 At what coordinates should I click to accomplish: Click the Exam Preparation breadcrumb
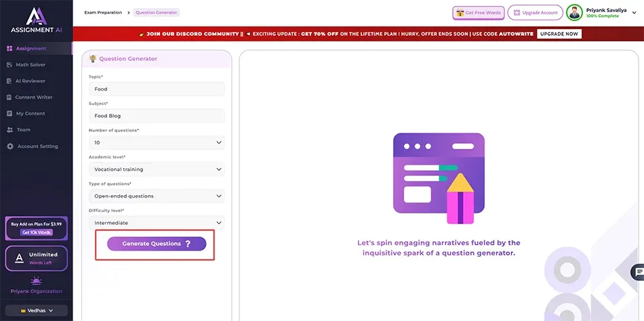(103, 13)
